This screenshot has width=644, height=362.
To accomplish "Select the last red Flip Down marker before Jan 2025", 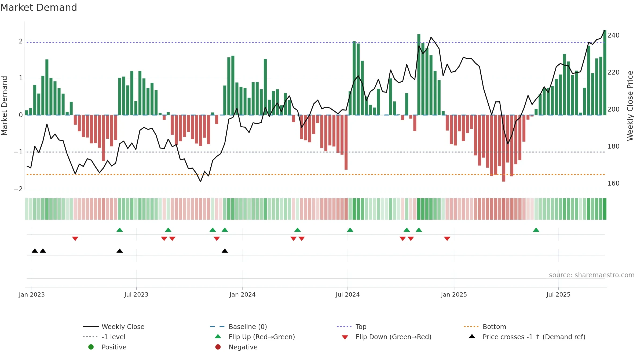I will tap(447, 239).
